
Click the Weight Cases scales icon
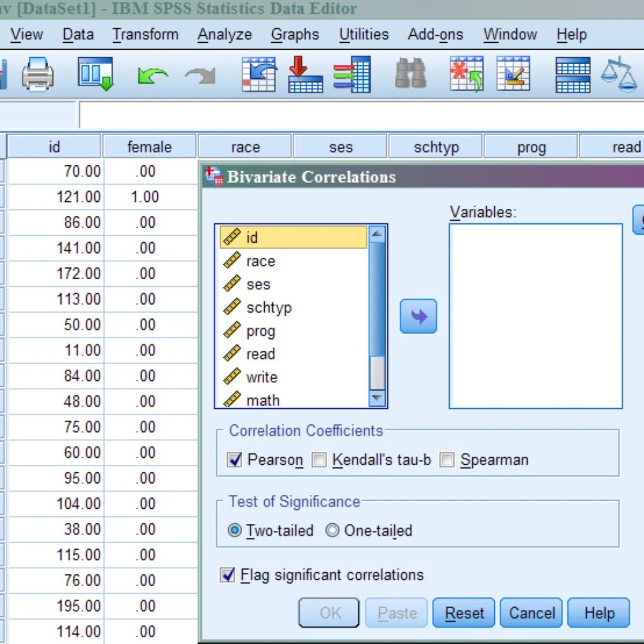pyautogui.click(x=619, y=74)
